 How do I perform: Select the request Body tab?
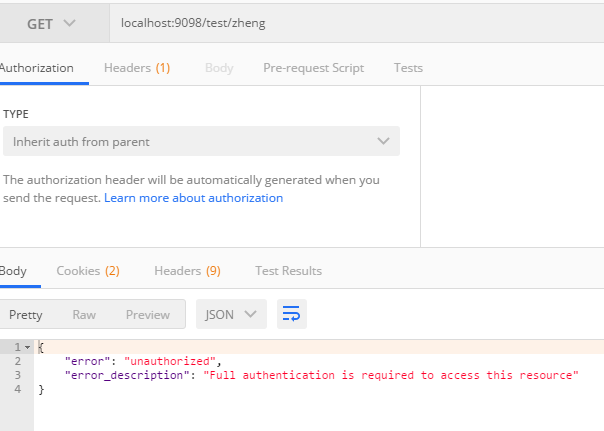coord(219,68)
